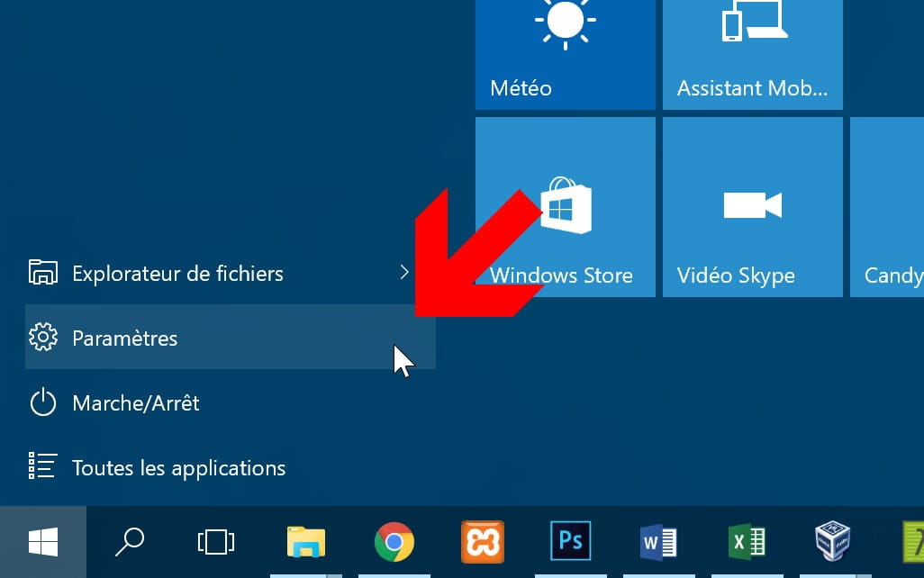Click the Explorateur de fichiers folder icon
This screenshot has width=924, height=578.
(x=43, y=272)
